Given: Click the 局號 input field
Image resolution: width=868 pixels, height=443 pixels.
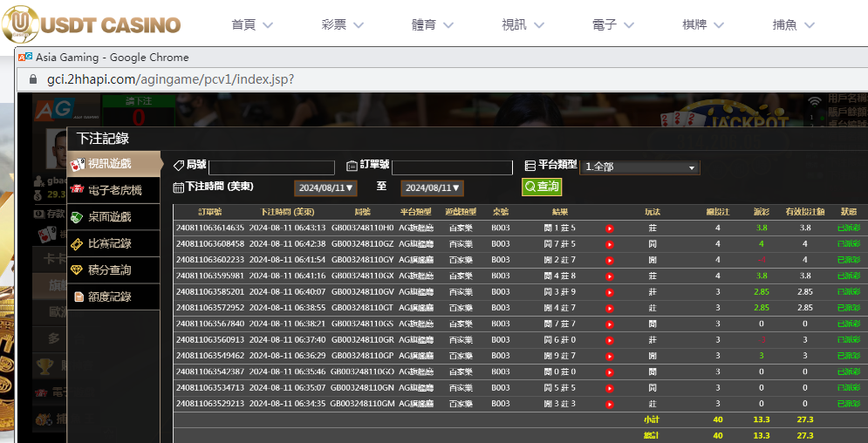Looking at the screenshot, I should 271,167.
